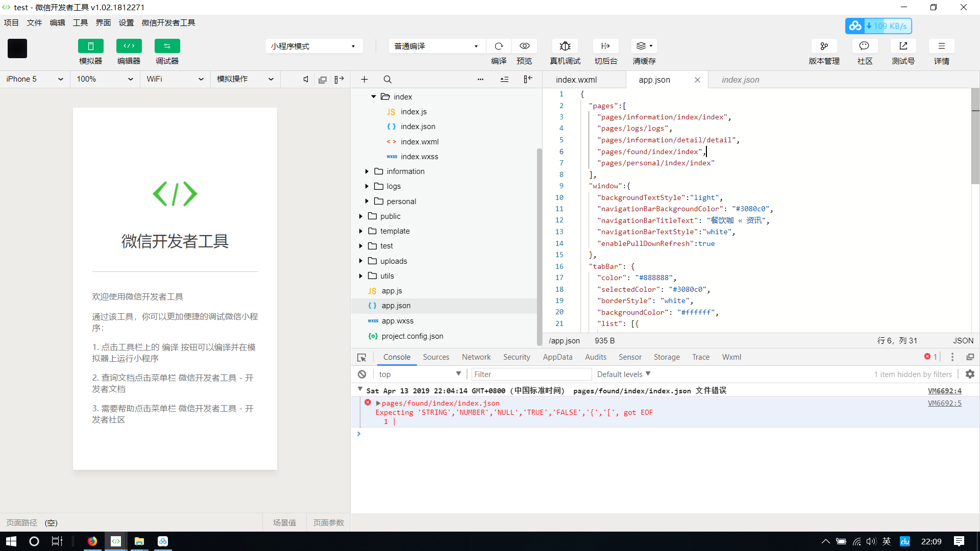Start real device debugging
This screenshot has height=551, width=980.
tap(565, 46)
